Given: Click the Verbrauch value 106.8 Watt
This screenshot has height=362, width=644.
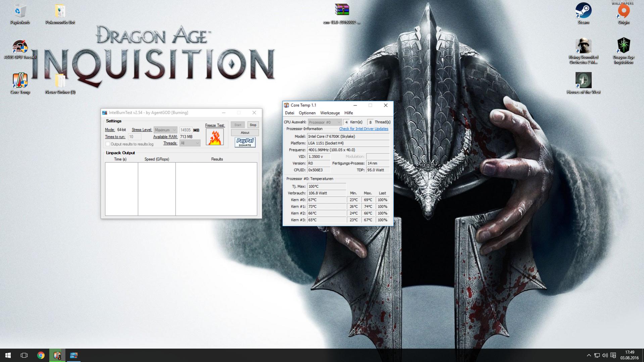Looking at the screenshot, I should pos(327,193).
